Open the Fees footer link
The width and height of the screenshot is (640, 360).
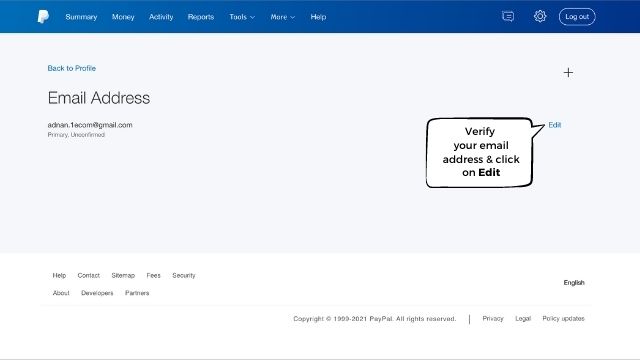[x=153, y=276]
